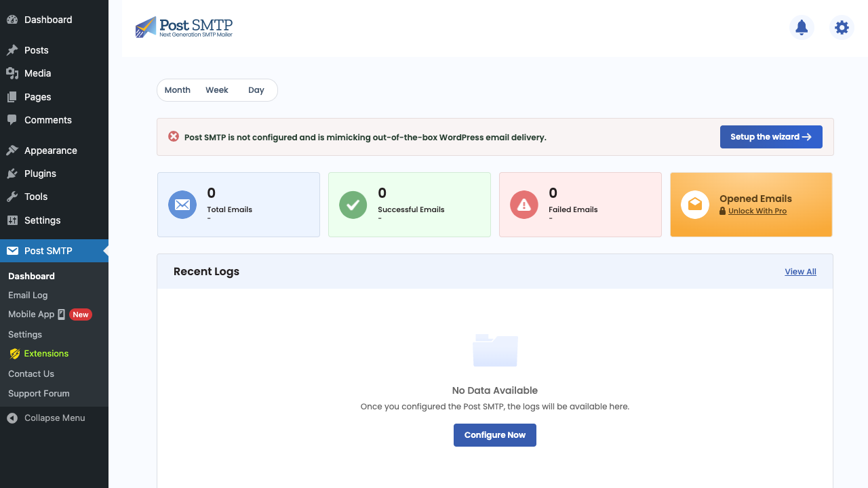Click the Settings sliders icon in sidebar
Image resolution: width=868 pixels, height=488 pixels.
click(12, 220)
